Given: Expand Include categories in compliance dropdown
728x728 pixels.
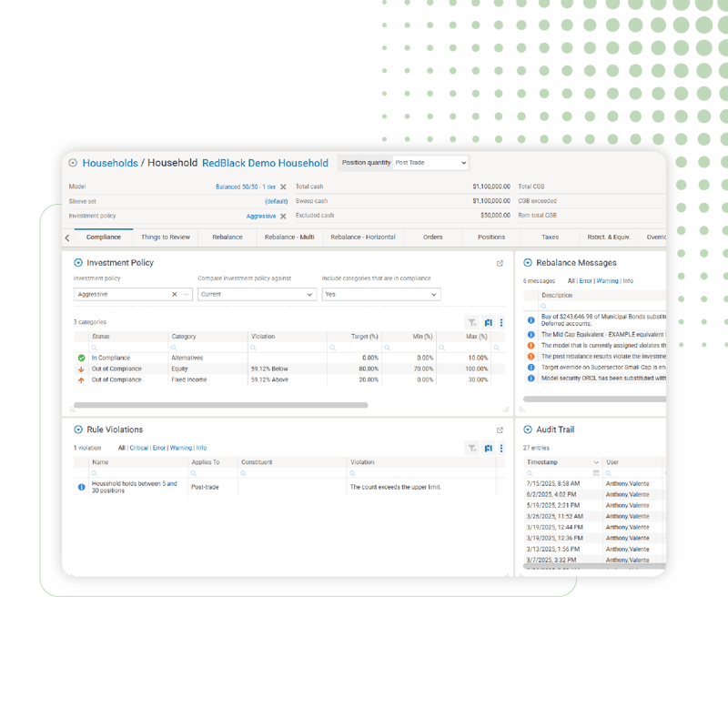Looking at the screenshot, I should [380, 294].
